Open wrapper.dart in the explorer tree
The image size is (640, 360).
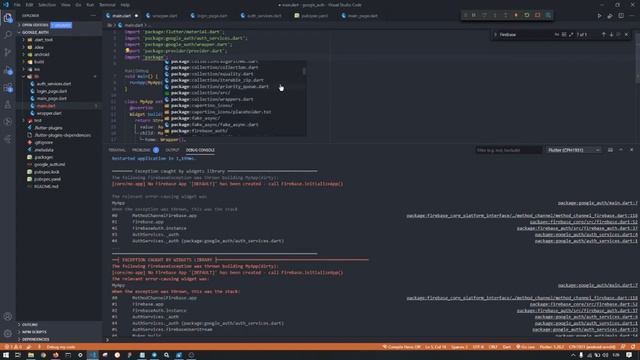click(49, 113)
